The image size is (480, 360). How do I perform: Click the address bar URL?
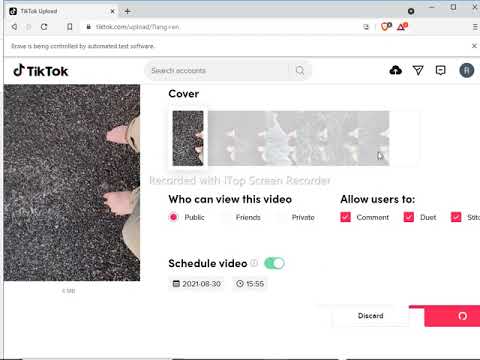point(137,27)
